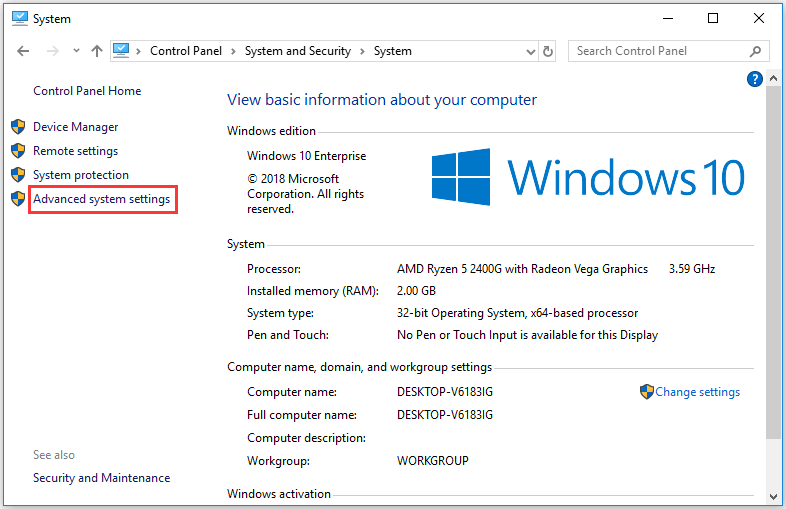
Task: Select System breadcrumb in address bar
Action: point(392,51)
